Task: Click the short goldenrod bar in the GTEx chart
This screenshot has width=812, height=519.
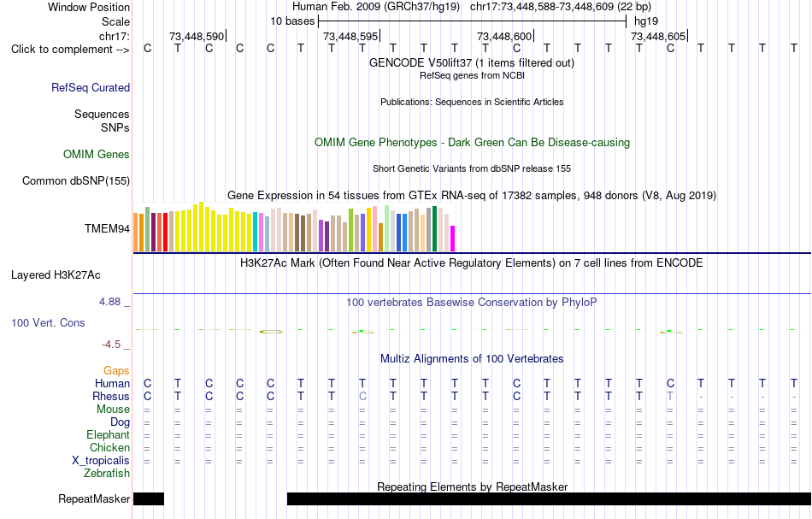Action: tap(380, 237)
